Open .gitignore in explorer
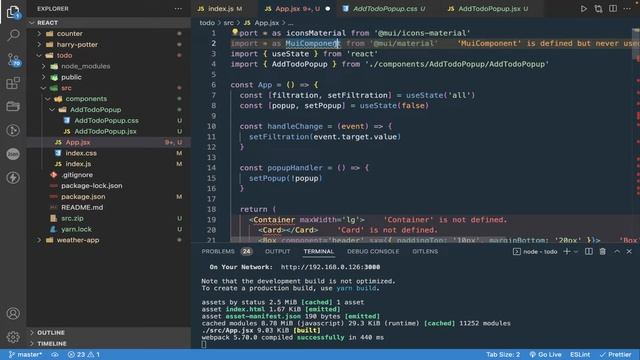Viewport: 640px width, 360px height. [x=77, y=175]
